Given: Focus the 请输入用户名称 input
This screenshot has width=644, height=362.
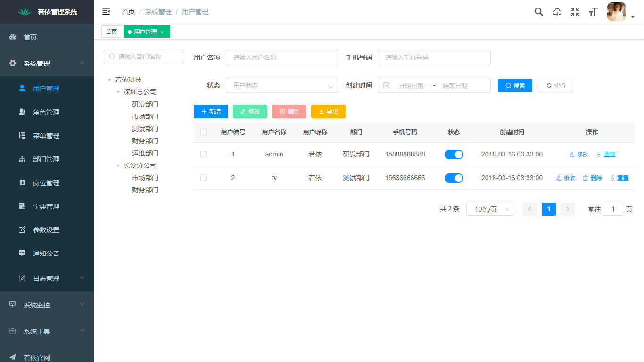Looking at the screenshot, I should (x=282, y=58).
